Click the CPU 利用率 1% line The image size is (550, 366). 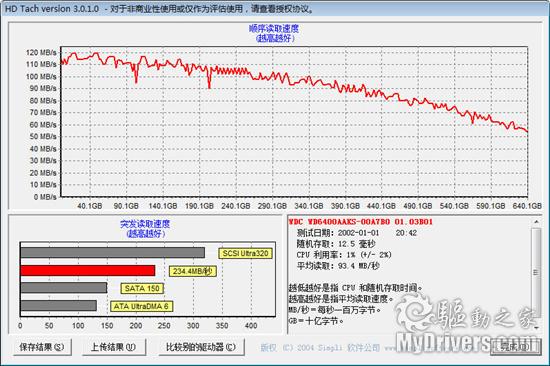pyautogui.click(x=344, y=255)
